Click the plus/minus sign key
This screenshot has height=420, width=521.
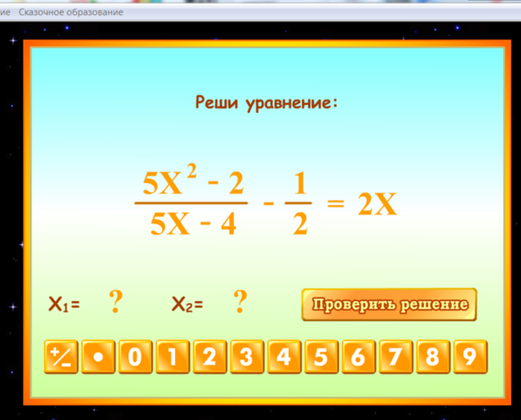coord(61,357)
